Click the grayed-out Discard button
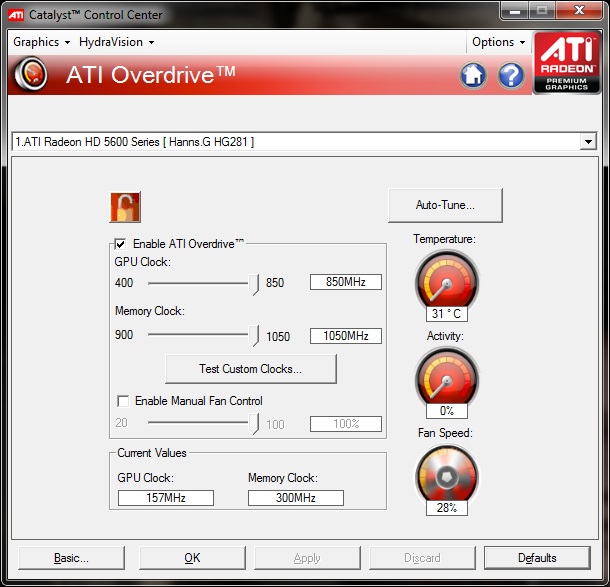The width and height of the screenshot is (610, 587). coord(422,558)
